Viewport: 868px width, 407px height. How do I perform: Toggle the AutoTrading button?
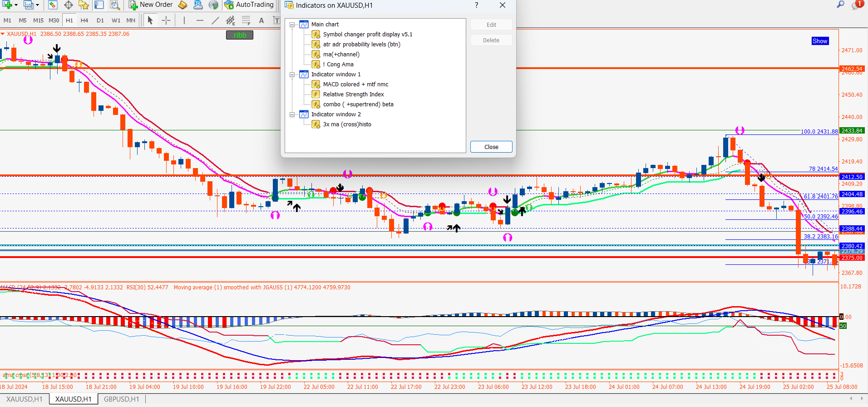click(x=249, y=5)
